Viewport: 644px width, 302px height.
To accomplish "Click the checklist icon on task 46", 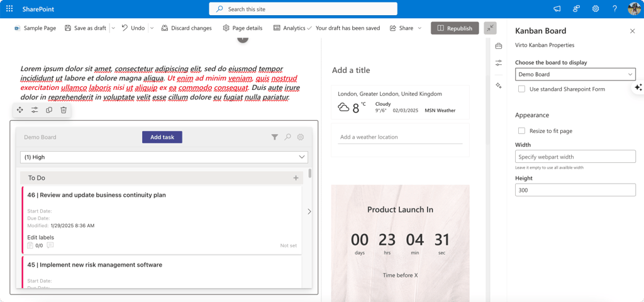I will pyautogui.click(x=30, y=245).
